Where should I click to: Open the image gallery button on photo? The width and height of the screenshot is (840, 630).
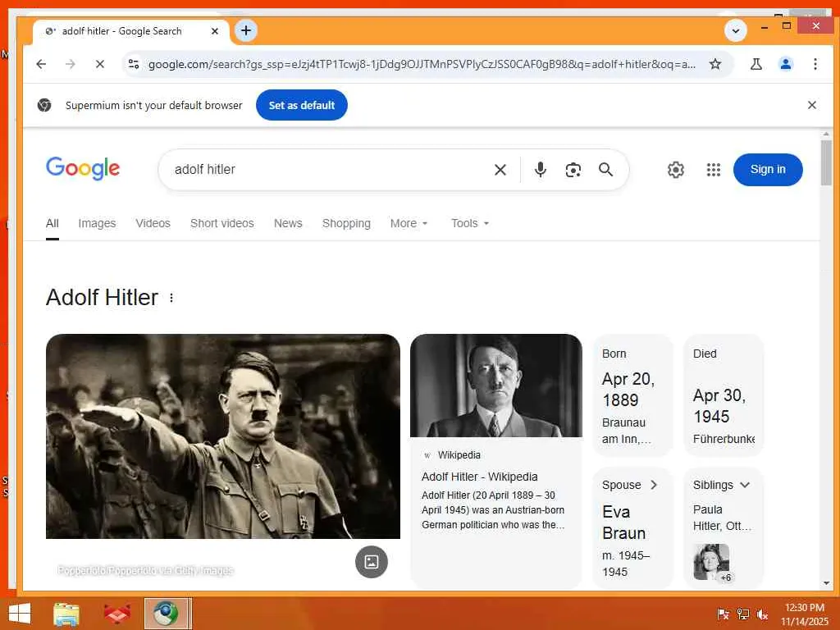point(372,561)
